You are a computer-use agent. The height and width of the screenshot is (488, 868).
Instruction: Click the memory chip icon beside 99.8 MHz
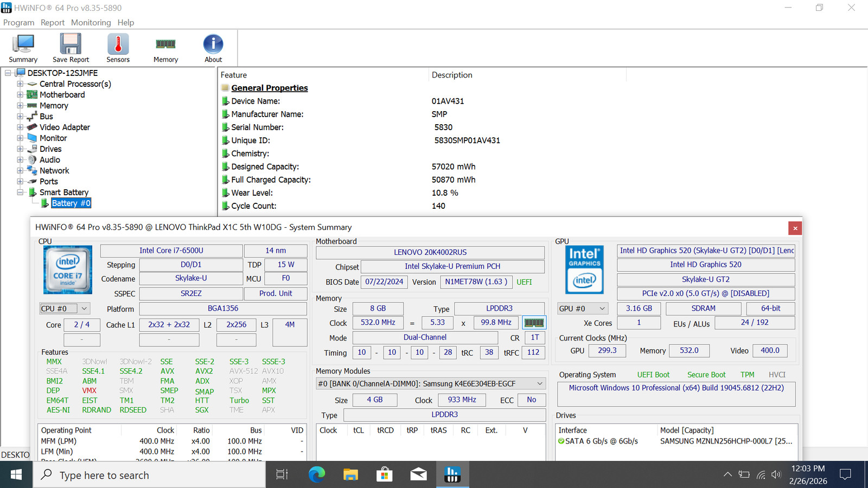coord(534,323)
